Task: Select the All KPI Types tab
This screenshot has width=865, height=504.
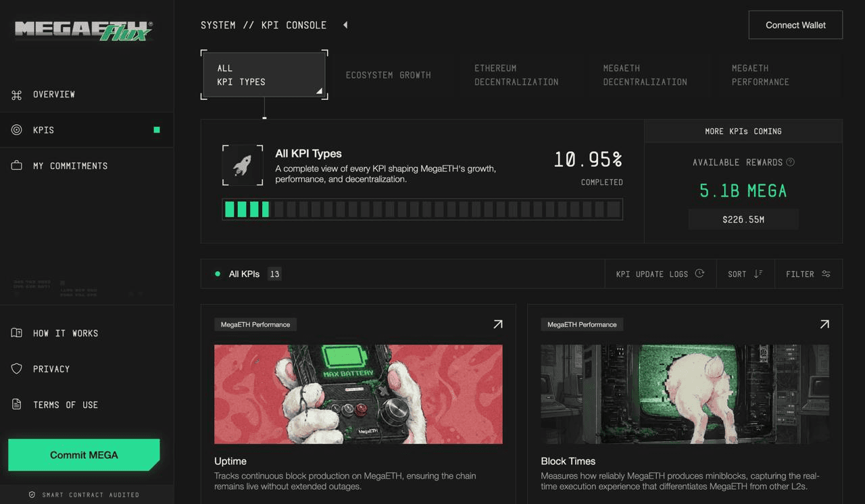Action: [x=264, y=75]
